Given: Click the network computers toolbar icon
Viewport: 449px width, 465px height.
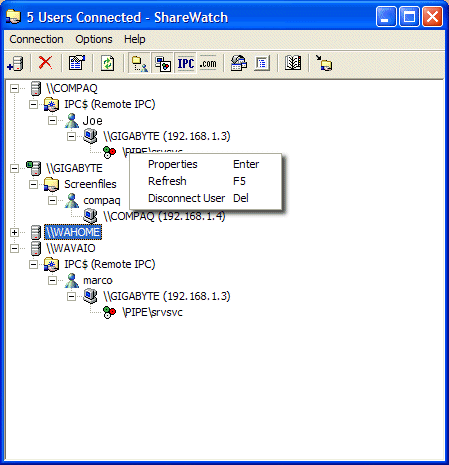Looking at the screenshot, I should (239, 63).
